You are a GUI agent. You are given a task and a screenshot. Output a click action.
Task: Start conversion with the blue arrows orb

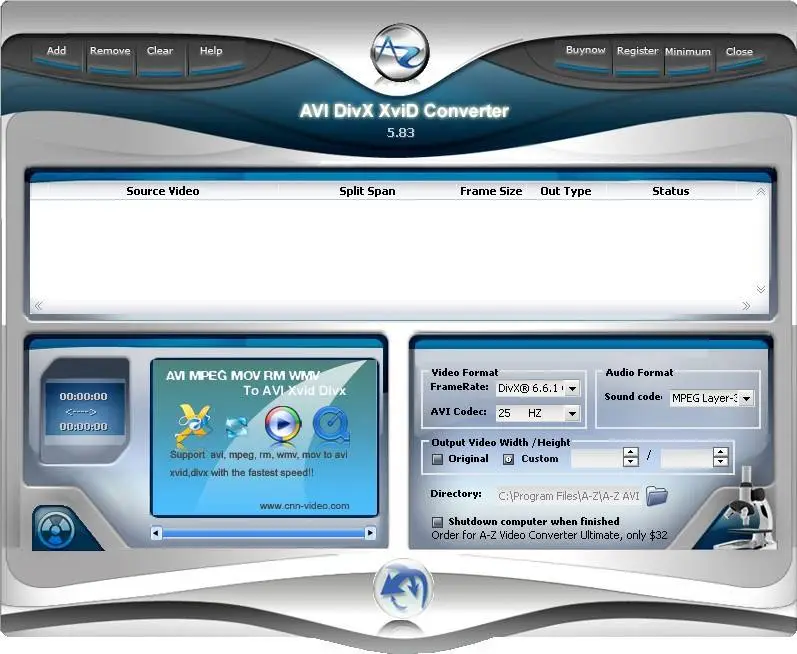tap(403, 588)
